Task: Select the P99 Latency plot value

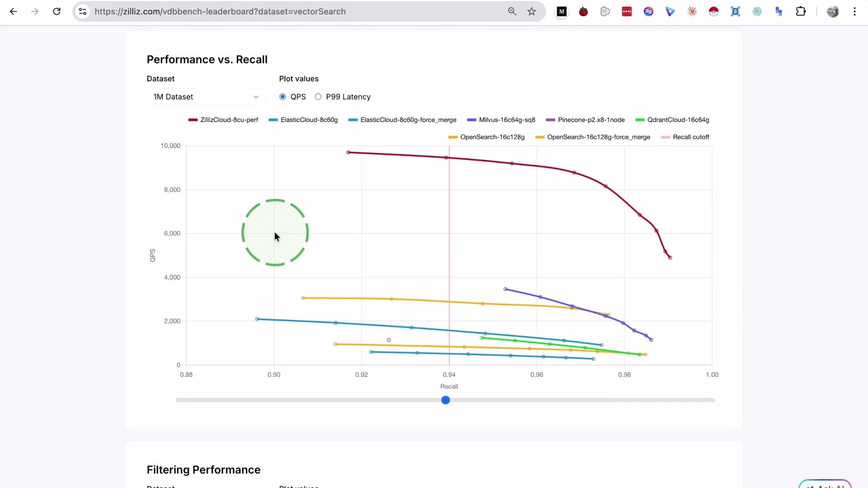Action: click(318, 97)
